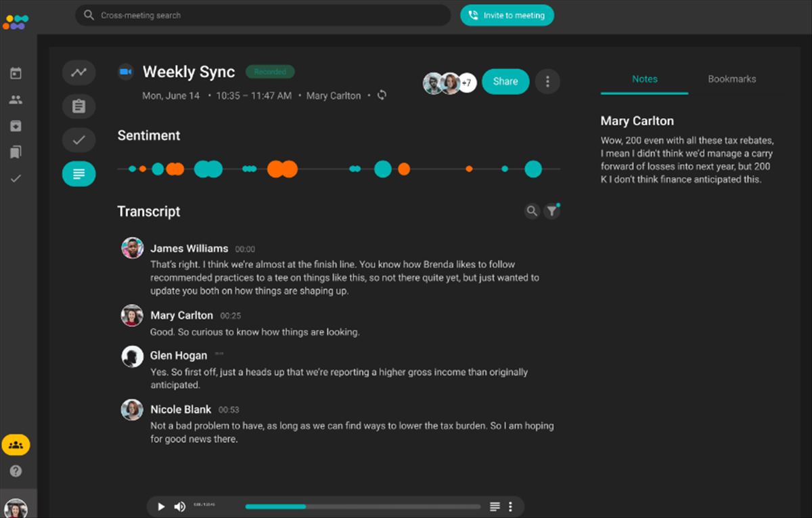Open the bookmarks icon in left sidebar
Screen dimensions: 812x518
[x=16, y=152]
